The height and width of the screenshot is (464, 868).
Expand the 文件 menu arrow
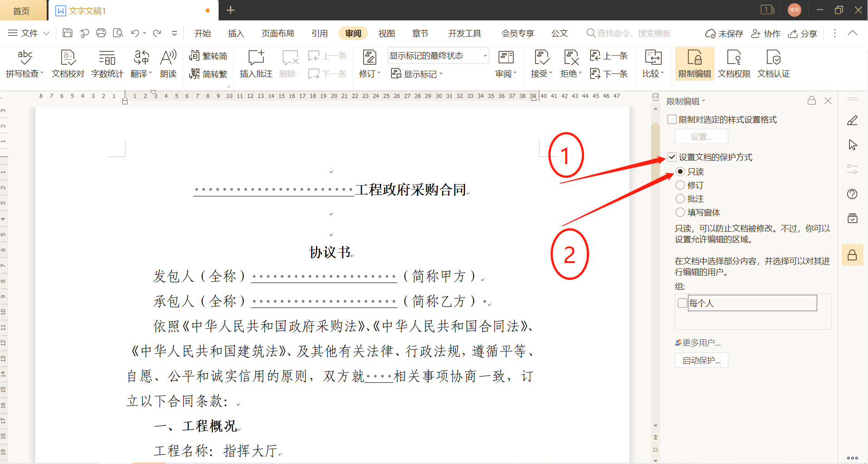tap(46, 33)
